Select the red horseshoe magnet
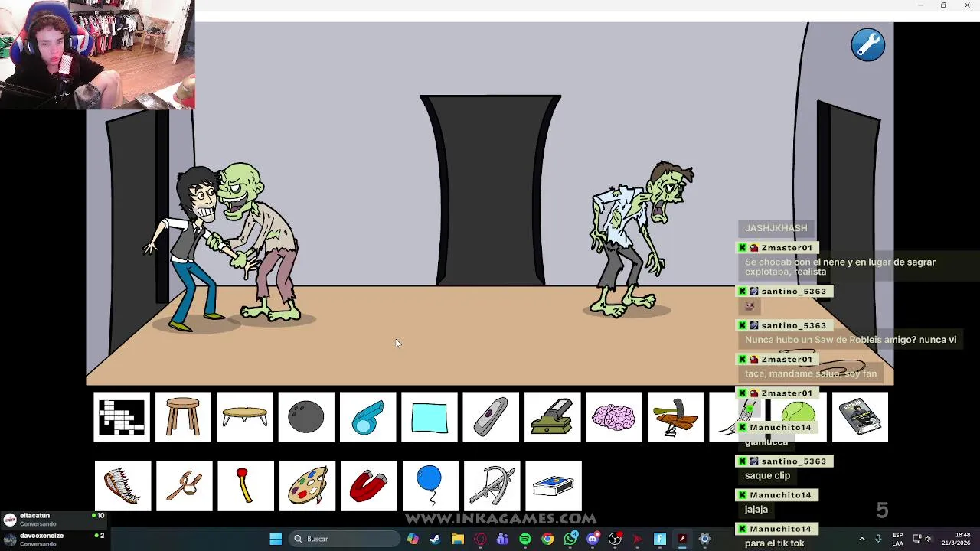The height and width of the screenshot is (551, 980). click(368, 485)
